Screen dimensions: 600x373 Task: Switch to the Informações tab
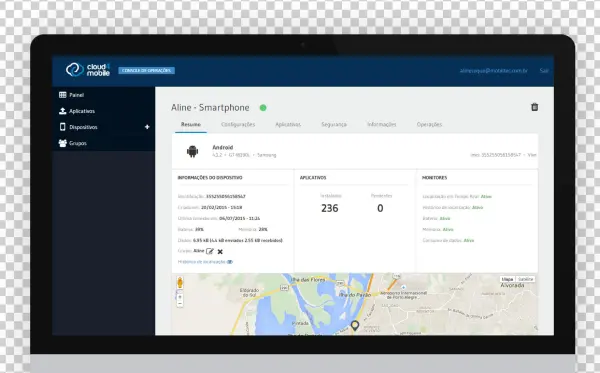[x=382, y=124]
